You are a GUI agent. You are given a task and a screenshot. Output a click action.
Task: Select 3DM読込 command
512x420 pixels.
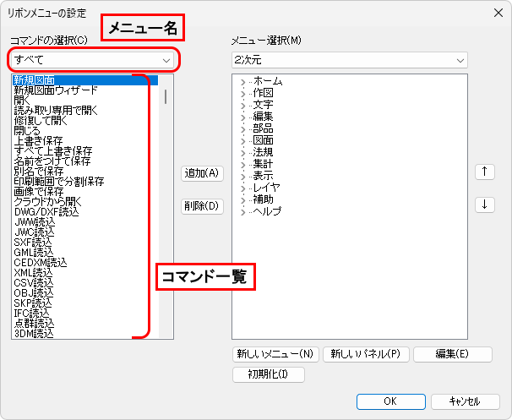click(x=84, y=334)
